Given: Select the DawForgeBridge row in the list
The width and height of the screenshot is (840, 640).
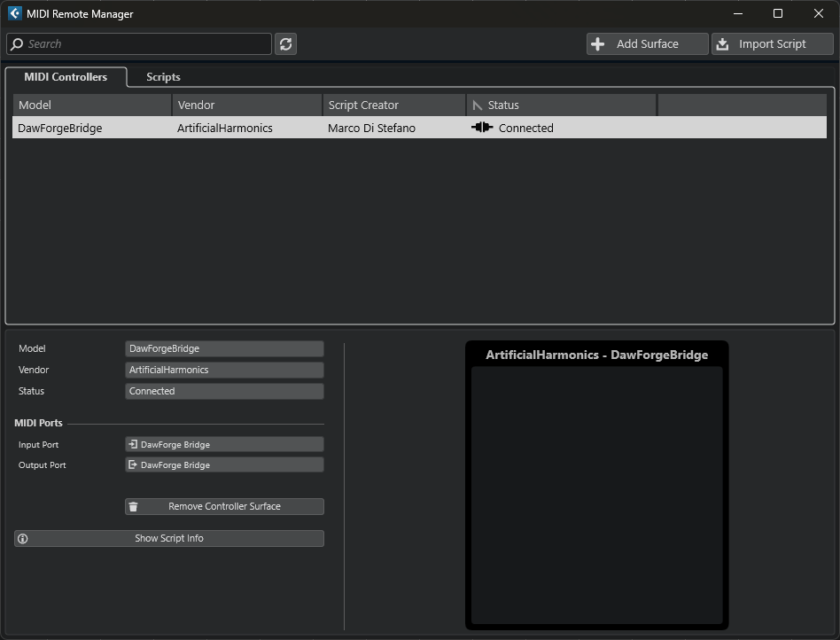Looking at the screenshot, I should tap(419, 128).
